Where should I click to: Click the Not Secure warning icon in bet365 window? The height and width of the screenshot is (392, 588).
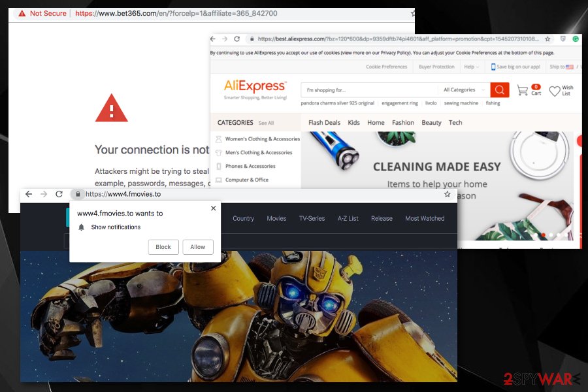(x=22, y=14)
